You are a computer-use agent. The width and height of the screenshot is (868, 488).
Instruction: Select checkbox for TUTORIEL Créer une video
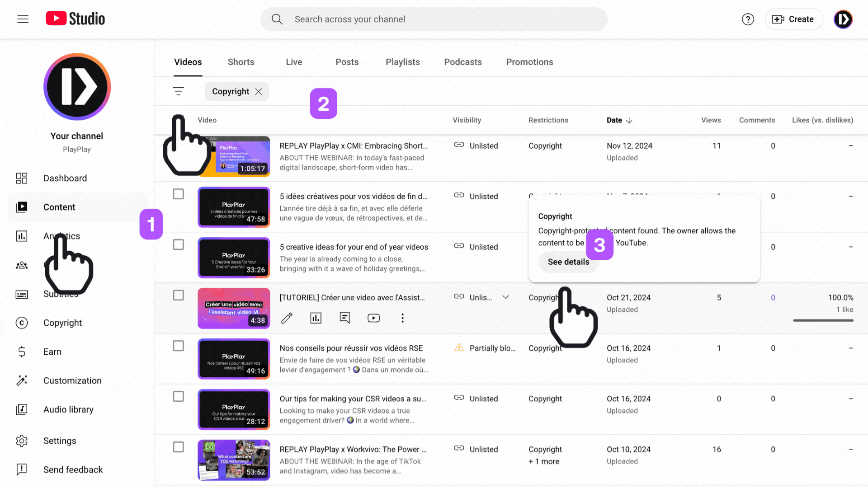[179, 295]
